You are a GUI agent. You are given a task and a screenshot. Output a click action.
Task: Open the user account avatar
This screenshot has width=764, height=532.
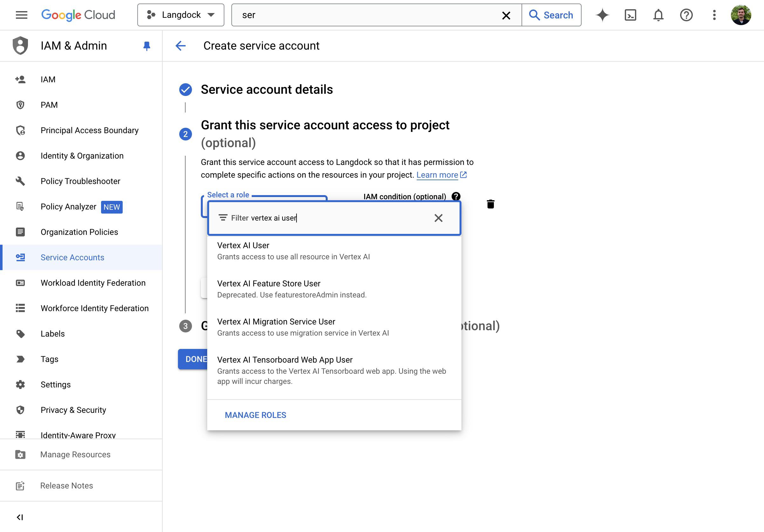(x=741, y=15)
